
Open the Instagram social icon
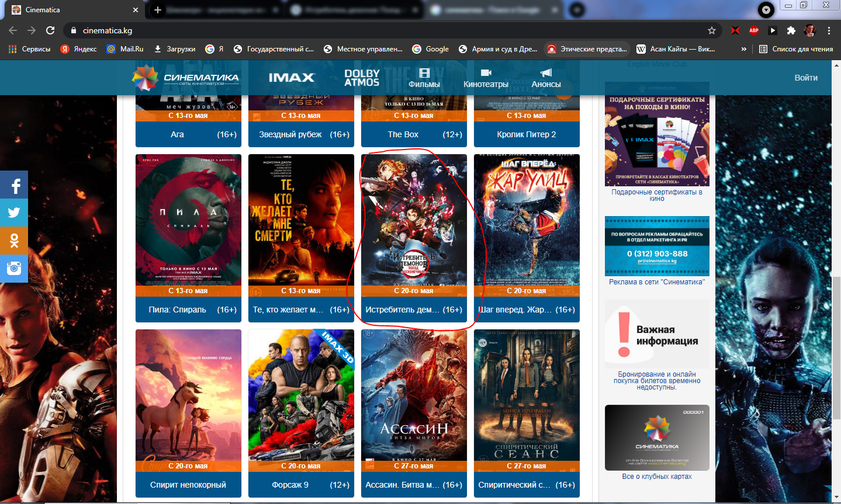point(14,268)
